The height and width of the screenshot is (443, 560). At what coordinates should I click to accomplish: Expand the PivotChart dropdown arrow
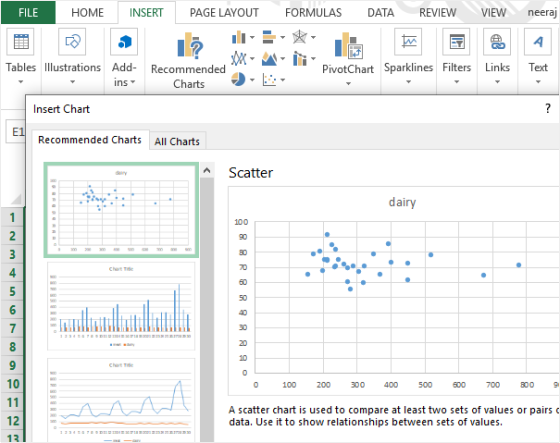(349, 83)
